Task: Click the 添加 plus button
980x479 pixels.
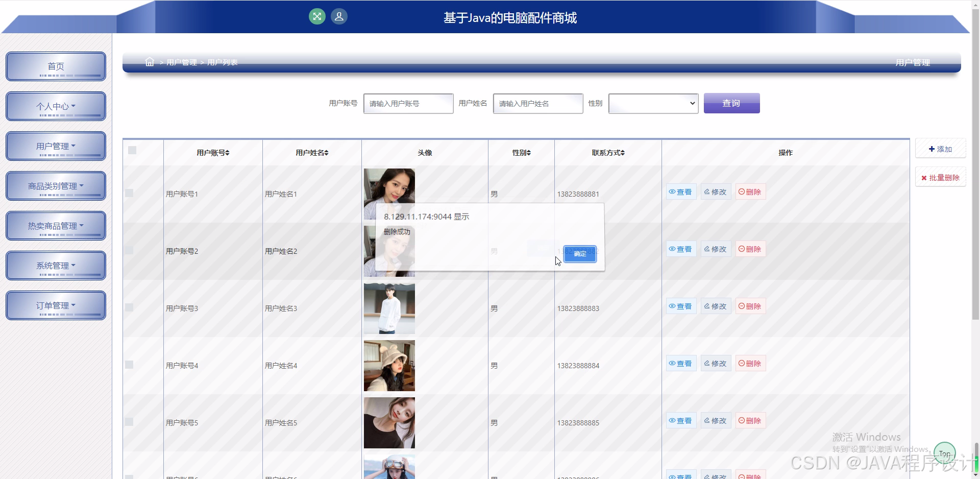Action: click(940, 149)
